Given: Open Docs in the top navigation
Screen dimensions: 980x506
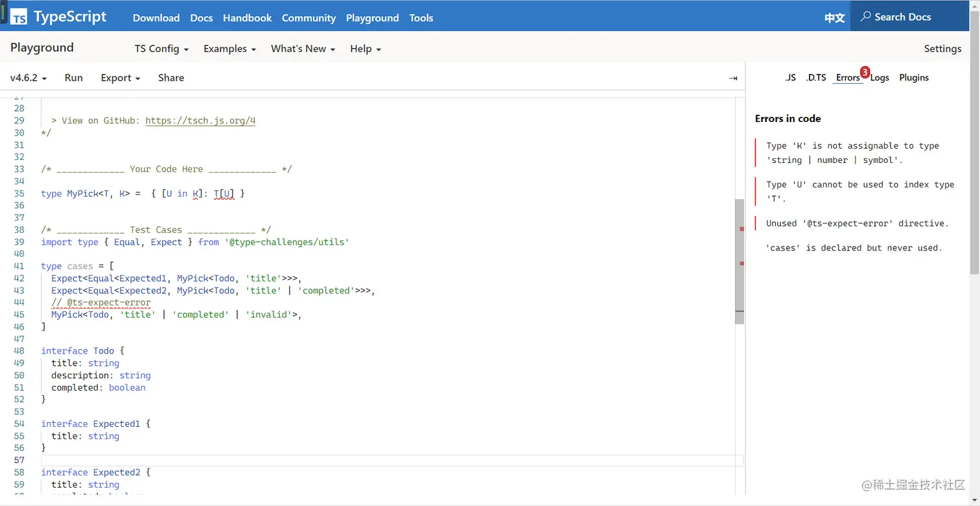Looking at the screenshot, I should pos(202,18).
